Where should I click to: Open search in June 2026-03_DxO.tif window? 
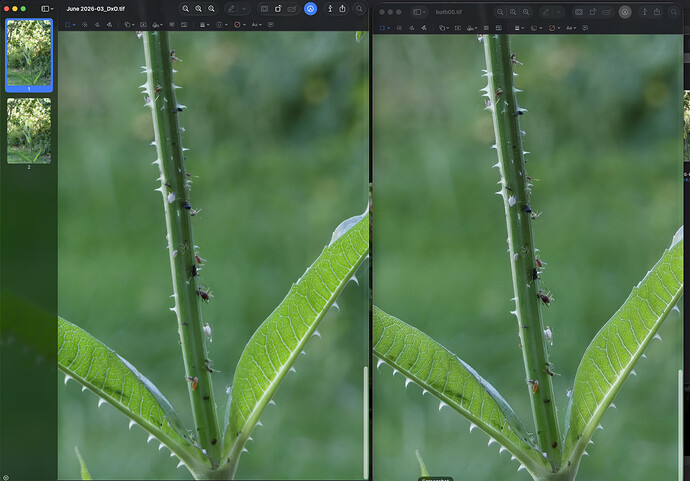(360, 9)
